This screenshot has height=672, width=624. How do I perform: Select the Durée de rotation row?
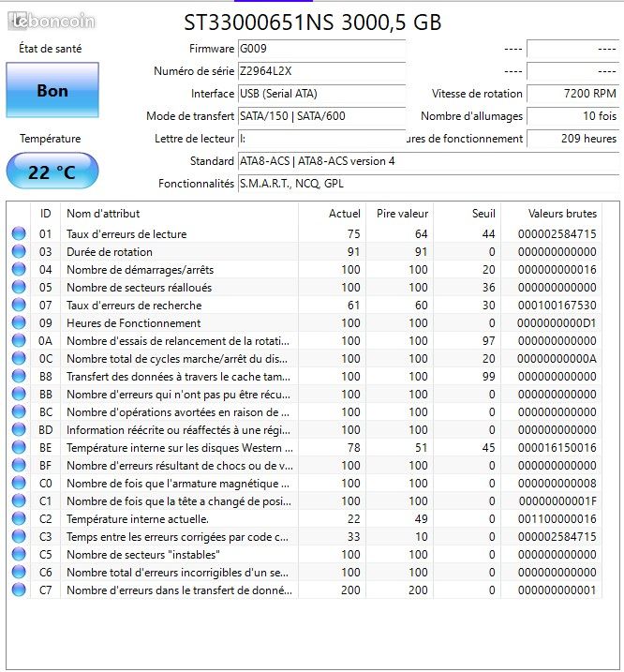(305, 251)
